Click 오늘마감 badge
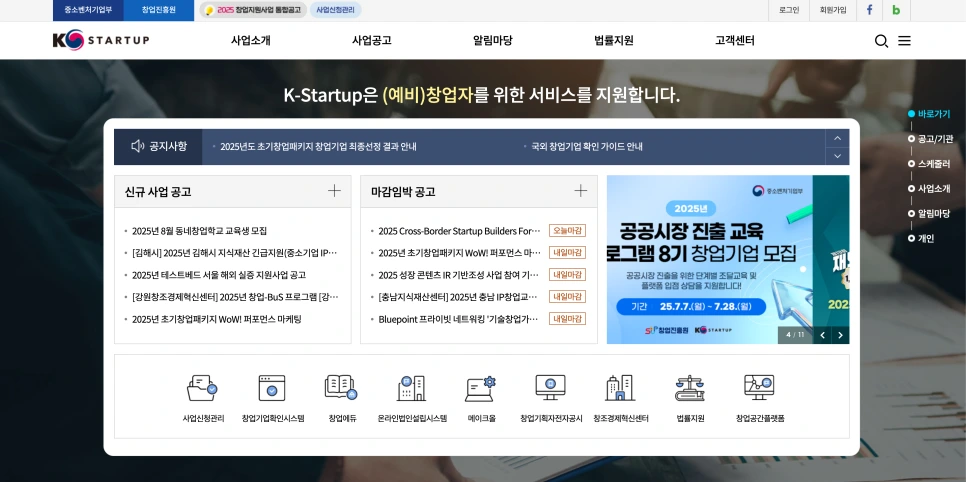The image size is (966, 482). [567, 231]
